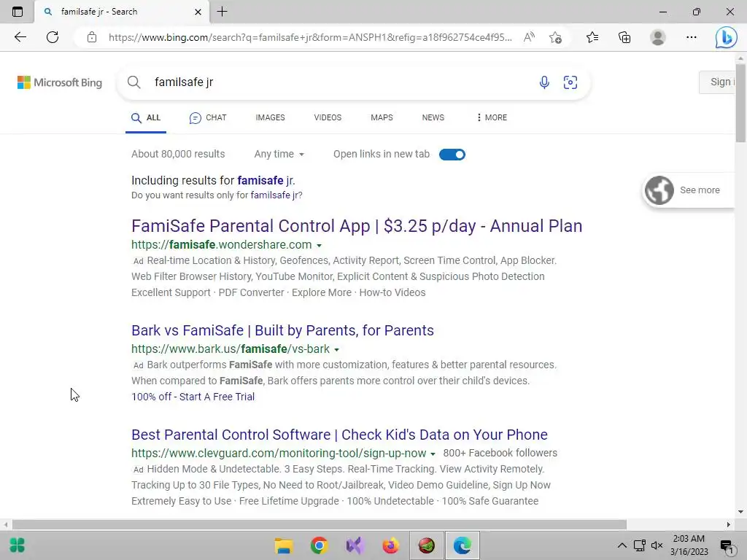Open the Collections icon
The width and height of the screenshot is (747, 560).
[x=624, y=37]
